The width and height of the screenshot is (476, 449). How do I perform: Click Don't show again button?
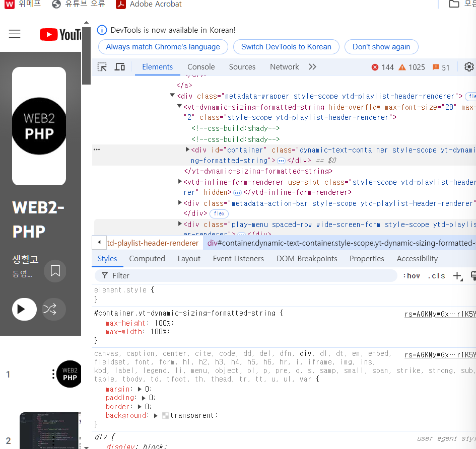pyautogui.click(x=381, y=47)
